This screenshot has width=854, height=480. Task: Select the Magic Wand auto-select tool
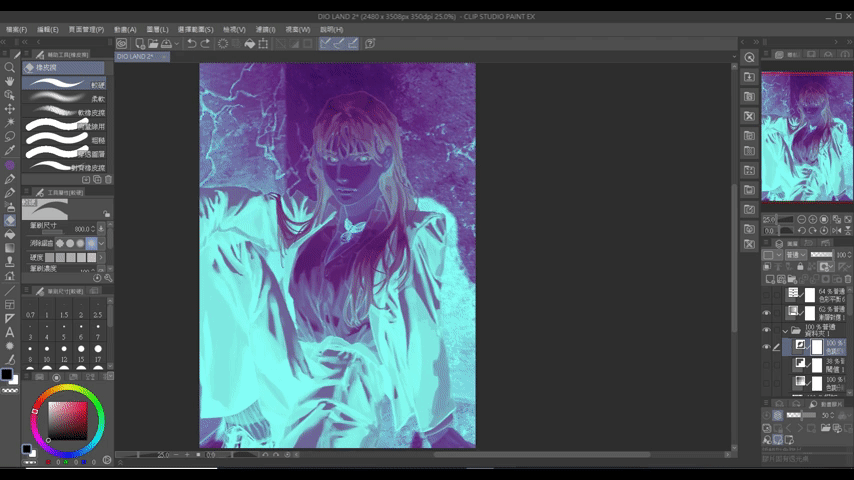[10, 123]
